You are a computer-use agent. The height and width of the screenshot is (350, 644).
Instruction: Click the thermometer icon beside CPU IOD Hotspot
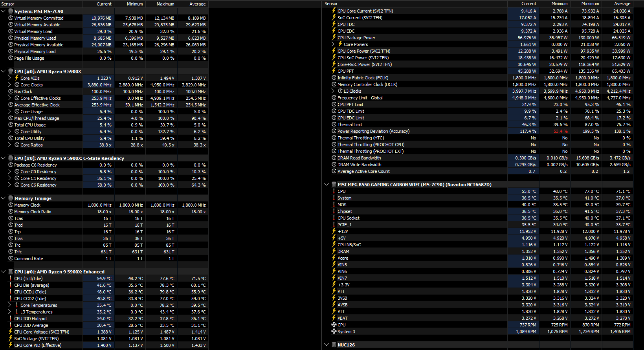pos(11,319)
